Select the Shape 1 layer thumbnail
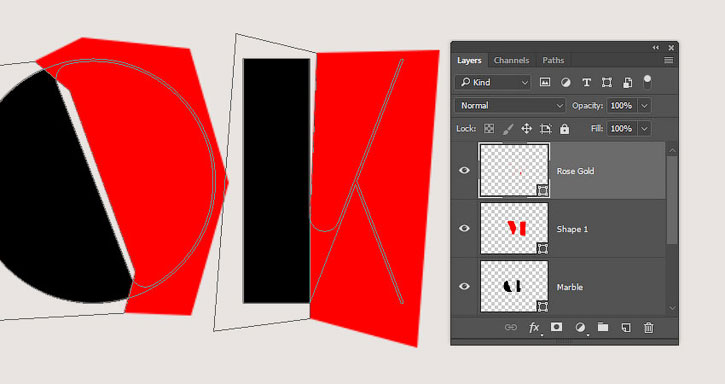725x384 pixels. click(x=514, y=229)
